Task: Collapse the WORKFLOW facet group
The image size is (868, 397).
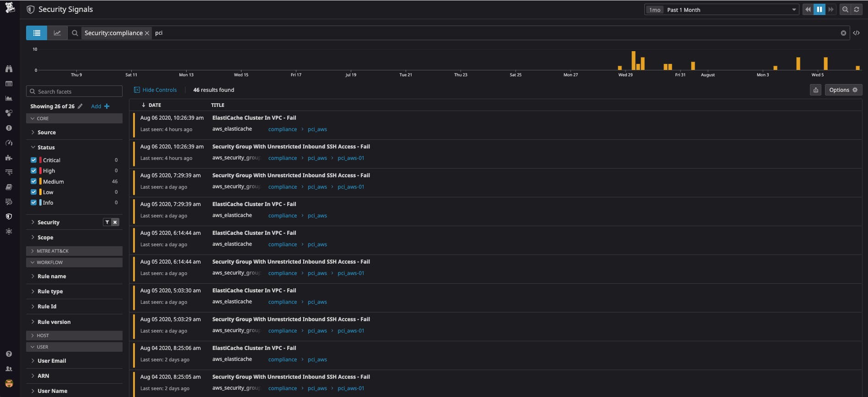Action: point(74,262)
